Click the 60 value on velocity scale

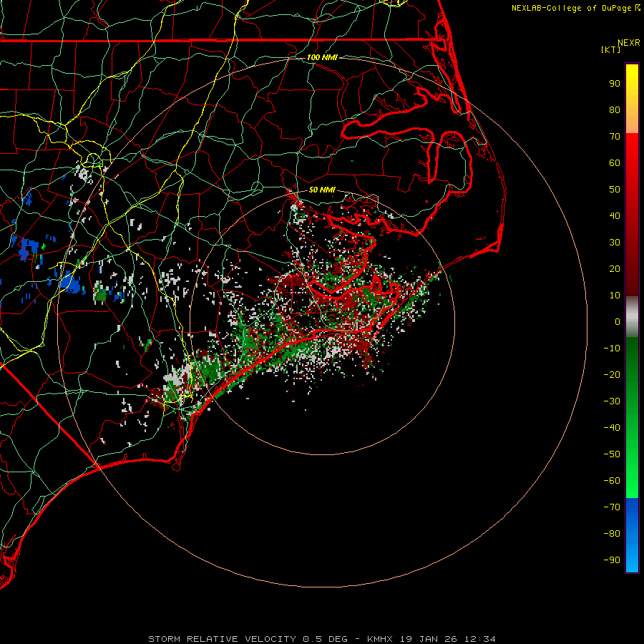(x=615, y=163)
